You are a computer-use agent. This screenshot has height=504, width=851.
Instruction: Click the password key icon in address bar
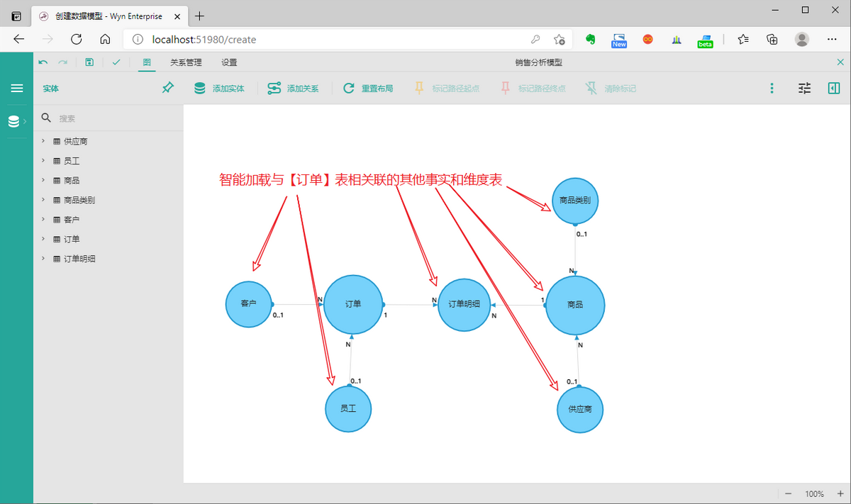(535, 40)
